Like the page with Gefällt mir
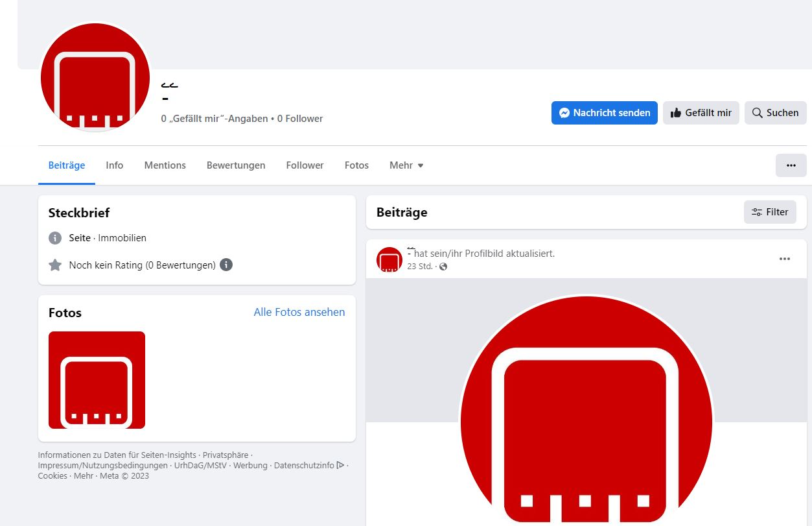The width and height of the screenshot is (812, 526). (701, 113)
